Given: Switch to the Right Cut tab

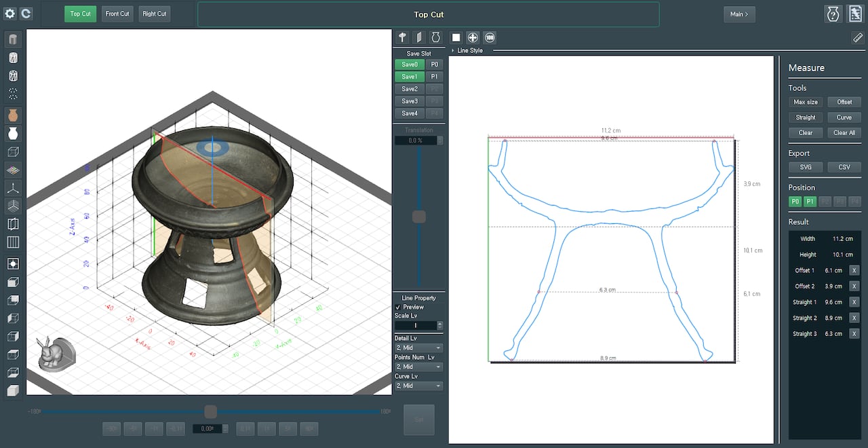Looking at the screenshot, I should 154,14.
